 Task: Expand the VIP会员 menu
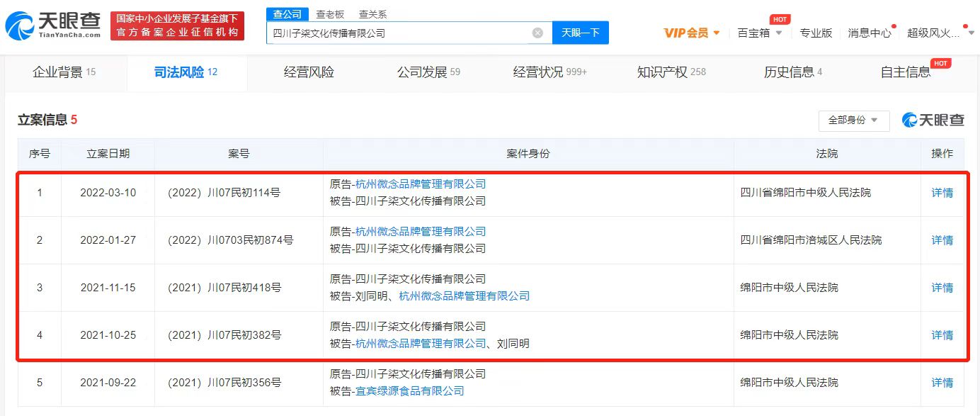coord(692,33)
